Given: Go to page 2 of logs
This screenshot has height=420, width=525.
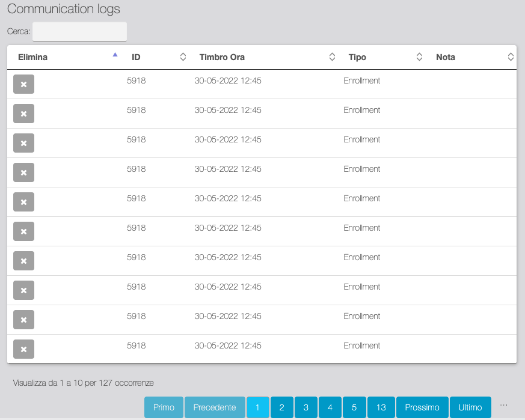Looking at the screenshot, I should 281,407.
